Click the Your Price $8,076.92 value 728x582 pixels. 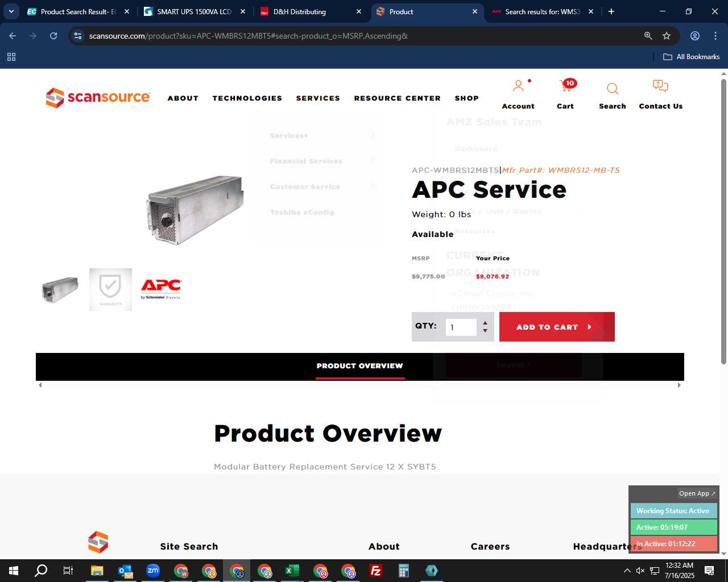coord(493,277)
